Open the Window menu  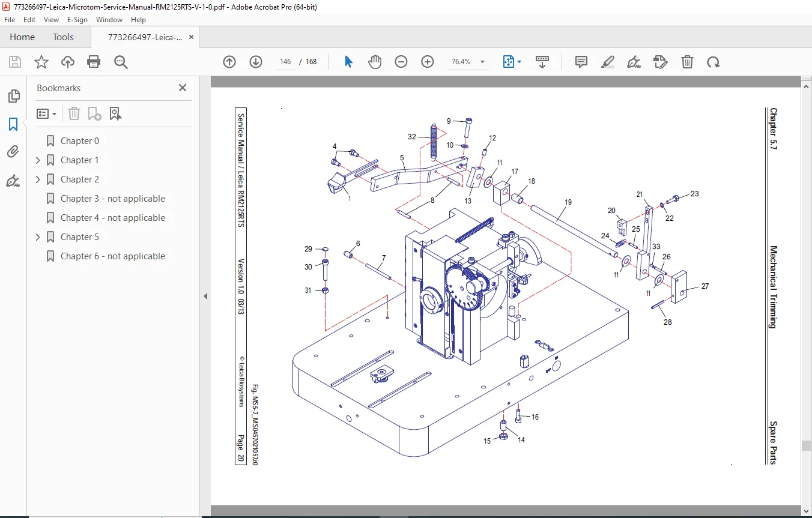(x=109, y=20)
